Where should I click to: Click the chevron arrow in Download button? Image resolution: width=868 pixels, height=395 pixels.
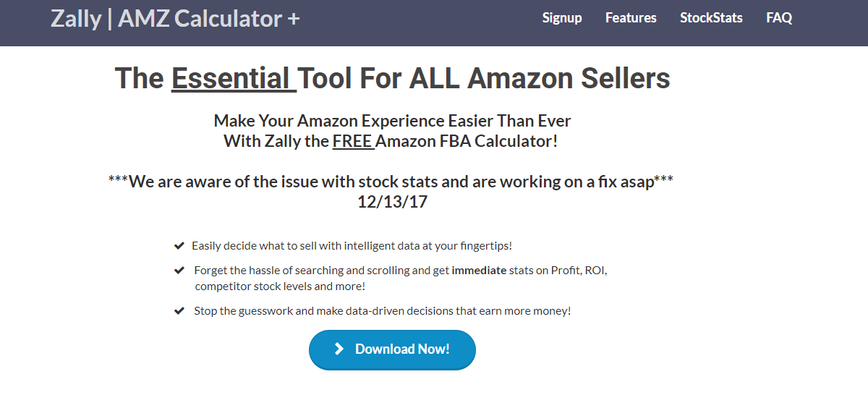click(339, 349)
